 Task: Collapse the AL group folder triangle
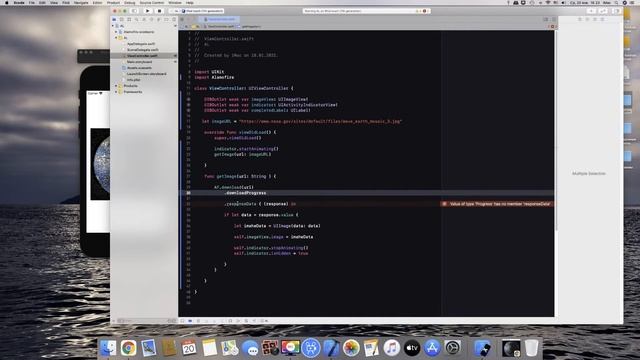tap(116, 38)
